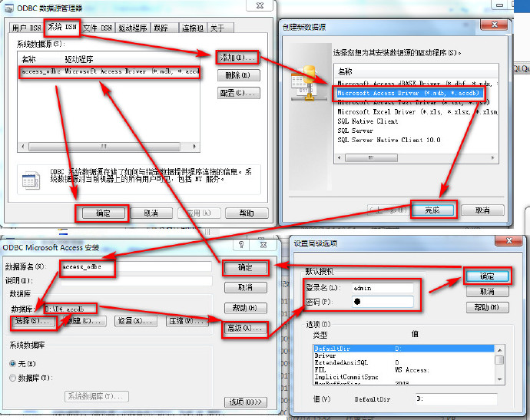Click 取消 in ODBC 数据源管理器
Image resolution: width=530 pixels, height=420 pixels.
point(151,213)
